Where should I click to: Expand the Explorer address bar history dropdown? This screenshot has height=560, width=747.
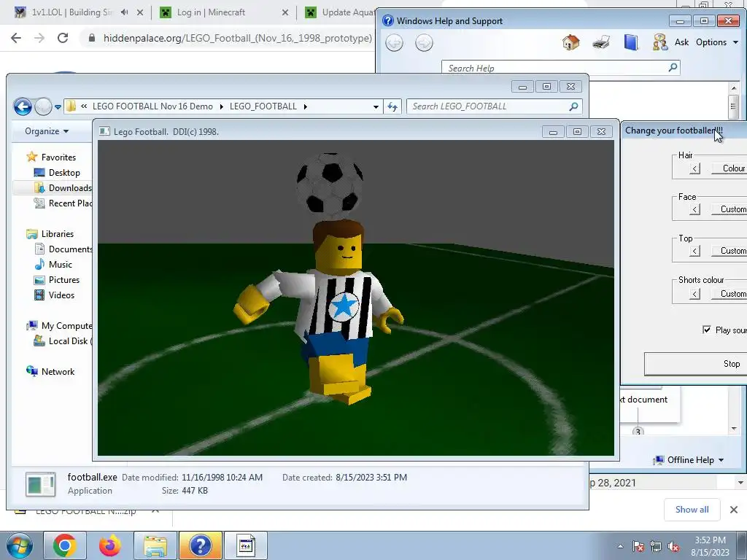pyautogui.click(x=376, y=106)
